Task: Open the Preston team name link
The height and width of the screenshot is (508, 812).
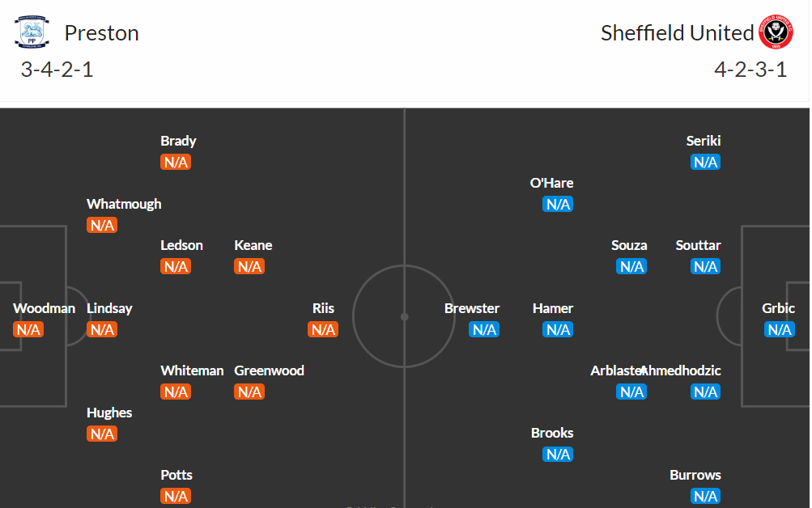Action: (101, 33)
